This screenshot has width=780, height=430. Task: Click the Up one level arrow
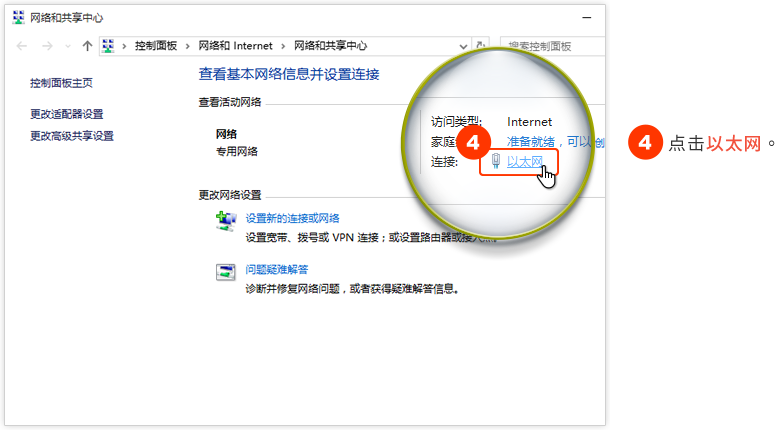click(x=87, y=46)
